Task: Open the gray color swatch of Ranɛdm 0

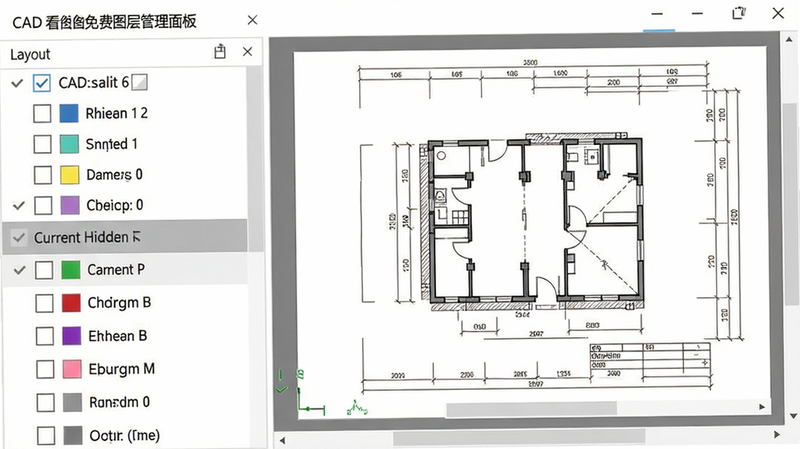Action: (x=72, y=403)
